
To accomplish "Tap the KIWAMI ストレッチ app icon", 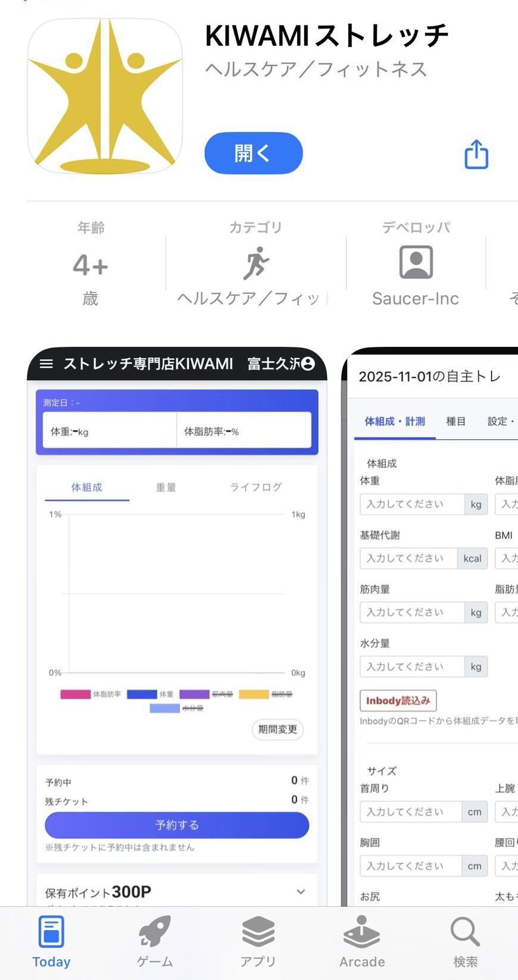I will [105, 96].
